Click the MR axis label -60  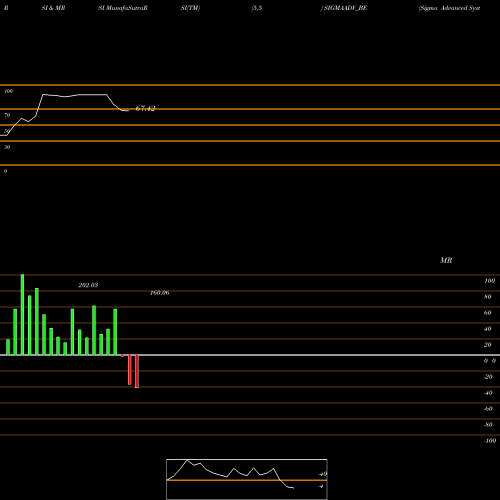click(488, 409)
